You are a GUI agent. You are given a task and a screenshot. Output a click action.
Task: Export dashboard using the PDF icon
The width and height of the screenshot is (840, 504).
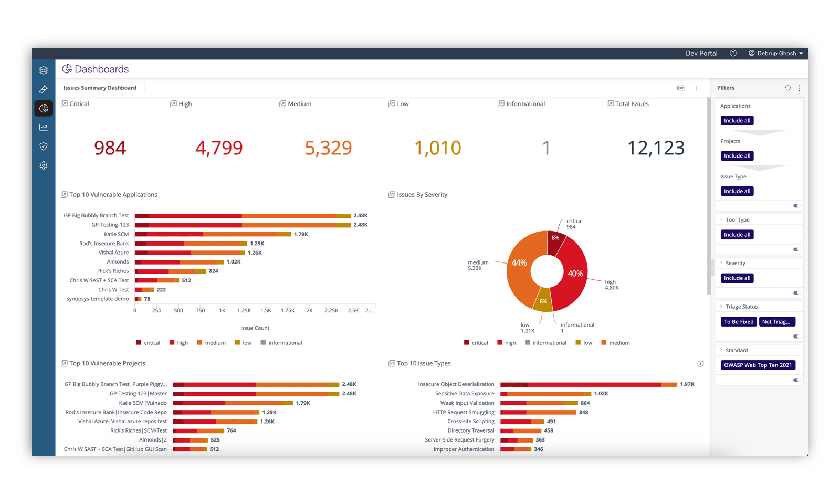coord(681,88)
